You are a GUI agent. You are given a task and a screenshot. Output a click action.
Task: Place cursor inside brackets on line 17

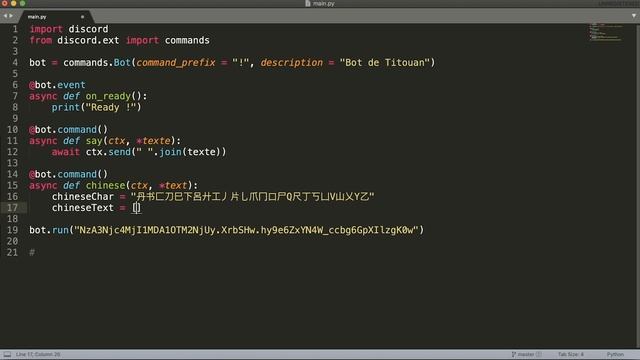pyautogui.click(x=136, y=208)
